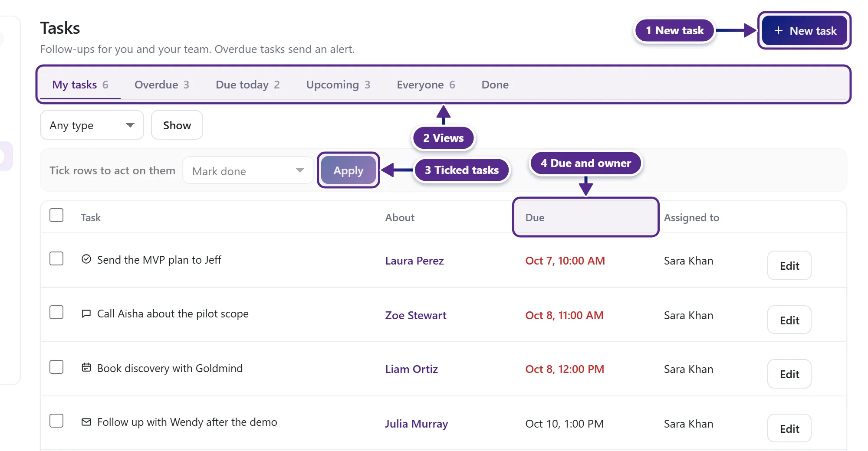Click the due date Oct 10, 1:00 PM
868x451 pixels.
pyautogui.click(x=564, y=424)
